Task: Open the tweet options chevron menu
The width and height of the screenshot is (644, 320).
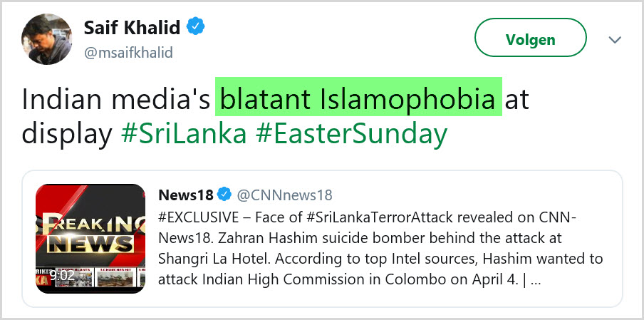Action: click(615, 40)
